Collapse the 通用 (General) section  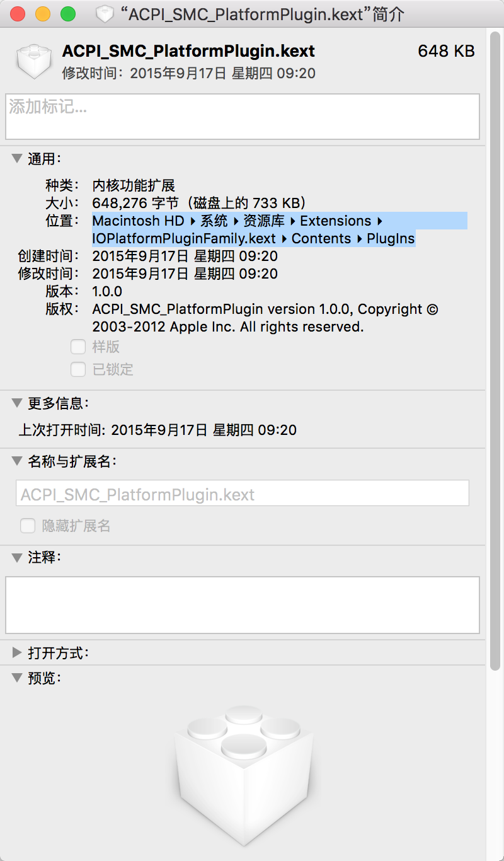[x=17, y=159]
